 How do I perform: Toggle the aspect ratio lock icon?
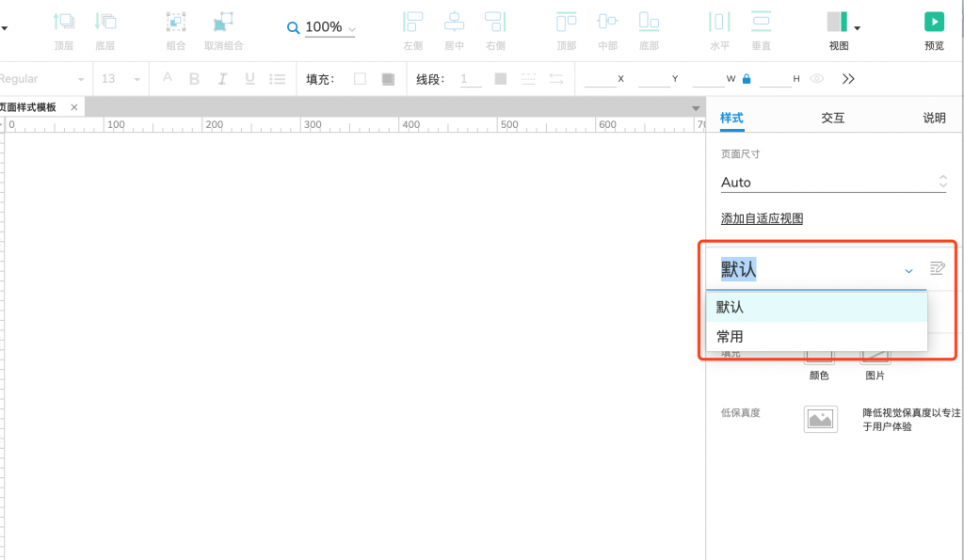[x=747, y=79]
